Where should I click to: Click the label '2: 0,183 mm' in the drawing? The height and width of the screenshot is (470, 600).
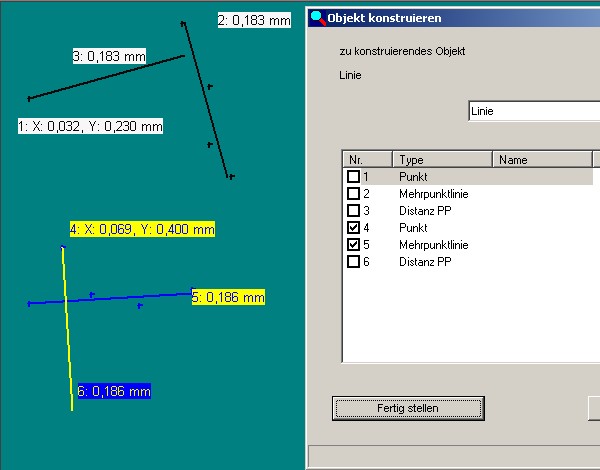click(x=254, y=20)
